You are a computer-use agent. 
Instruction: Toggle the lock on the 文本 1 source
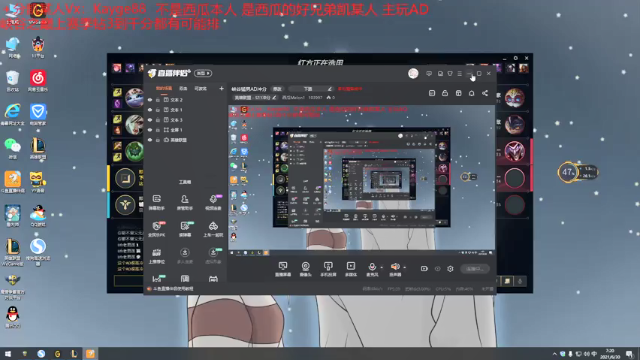coord(158,110)
